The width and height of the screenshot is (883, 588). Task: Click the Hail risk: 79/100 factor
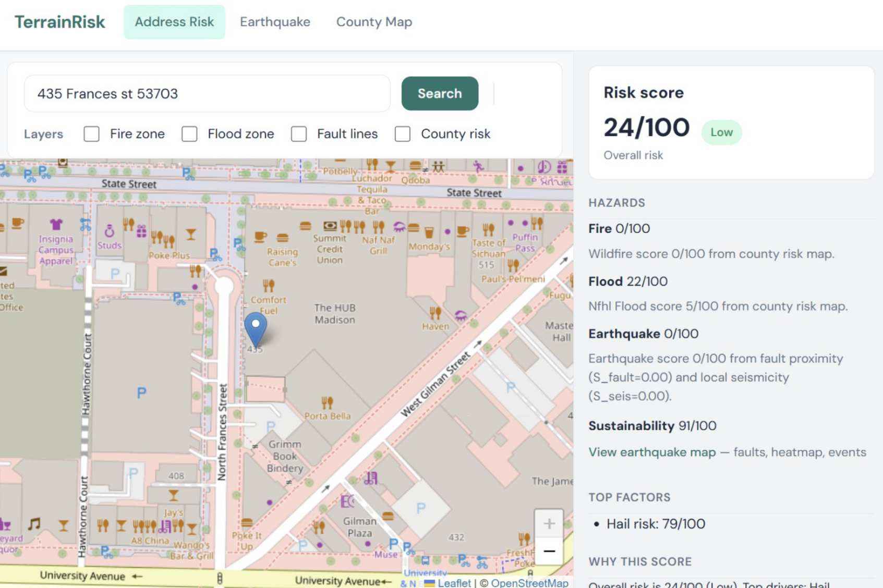656,524
